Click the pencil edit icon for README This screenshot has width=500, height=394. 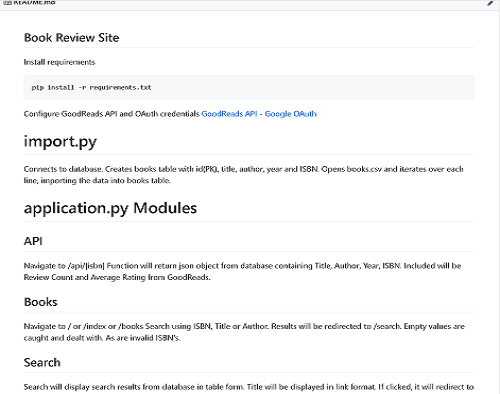[490, 3]
